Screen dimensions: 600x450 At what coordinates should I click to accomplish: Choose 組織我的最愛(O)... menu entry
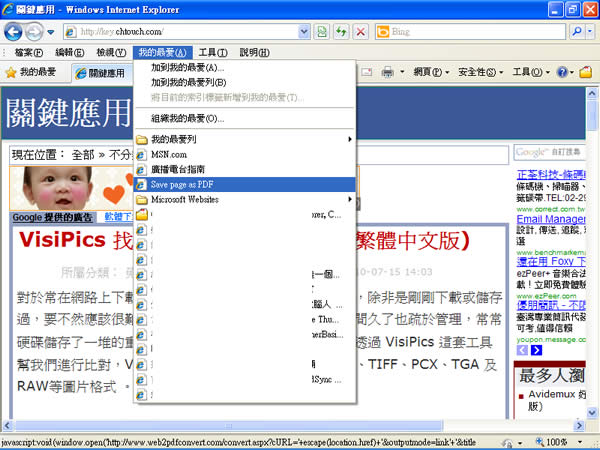[x=245, y=119]
